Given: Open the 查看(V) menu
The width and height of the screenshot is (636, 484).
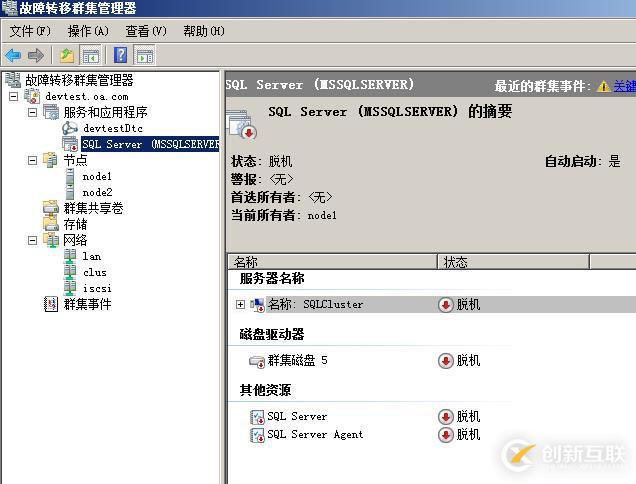Looking at the screenshot, I should pyautogui.click(x=146, y=31).
